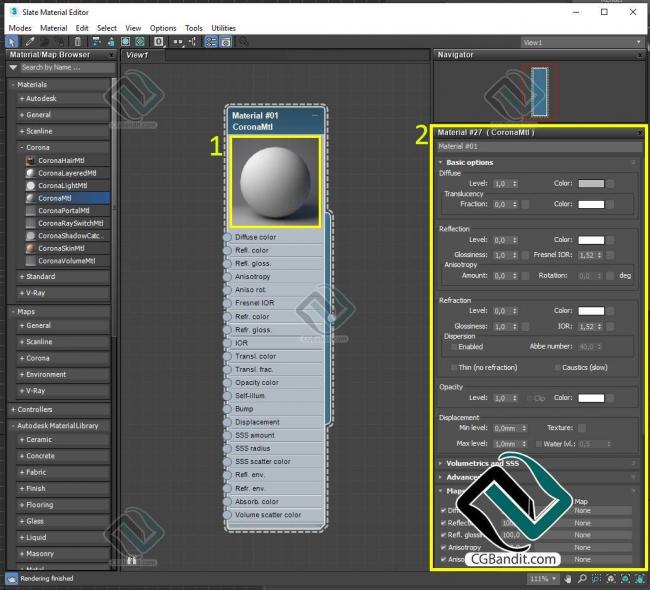Click Move Children toolbar icon
The width and height of the screenshot is (650, 590).
point(96,41)
